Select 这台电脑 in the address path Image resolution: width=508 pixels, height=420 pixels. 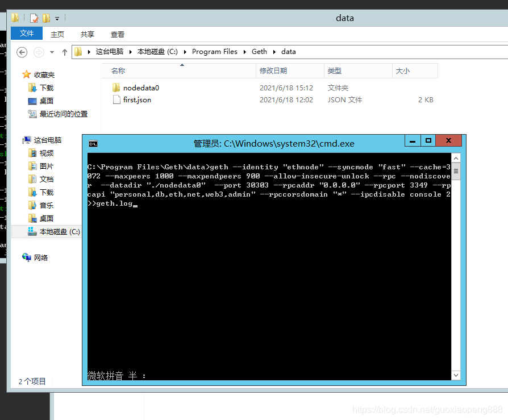(x=110, y=52)
